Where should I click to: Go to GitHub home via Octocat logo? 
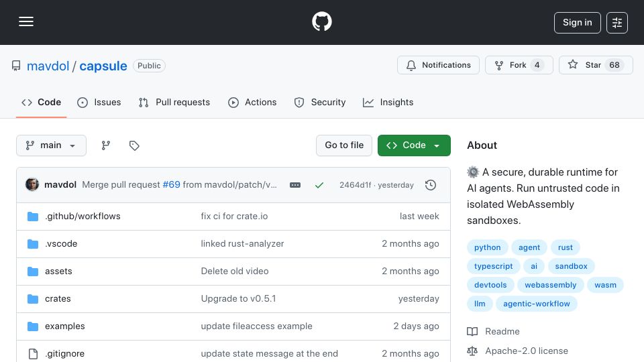(321, 21)
